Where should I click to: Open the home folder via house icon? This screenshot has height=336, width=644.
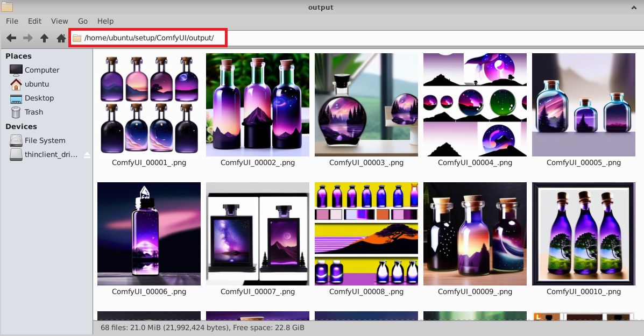(61, 38)
